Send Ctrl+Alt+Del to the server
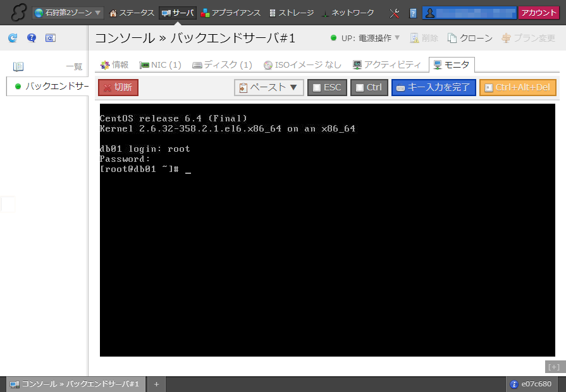 click(517, 87)
